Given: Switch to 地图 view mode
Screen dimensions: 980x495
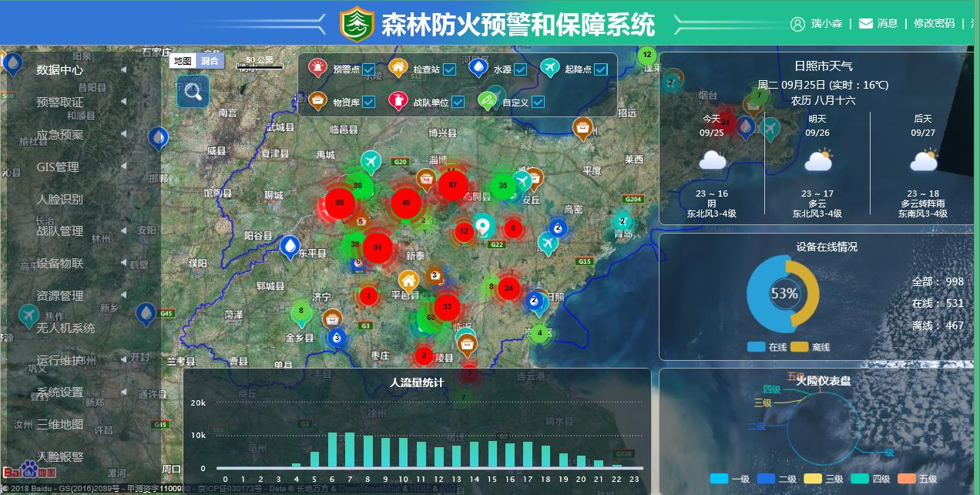Looking at the screenshot, I should point(182,59).
